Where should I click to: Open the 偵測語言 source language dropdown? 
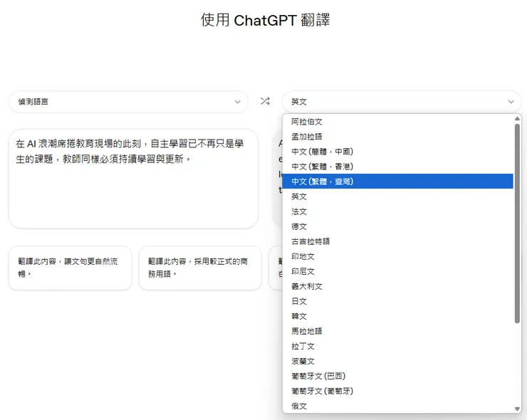point(128,102)
